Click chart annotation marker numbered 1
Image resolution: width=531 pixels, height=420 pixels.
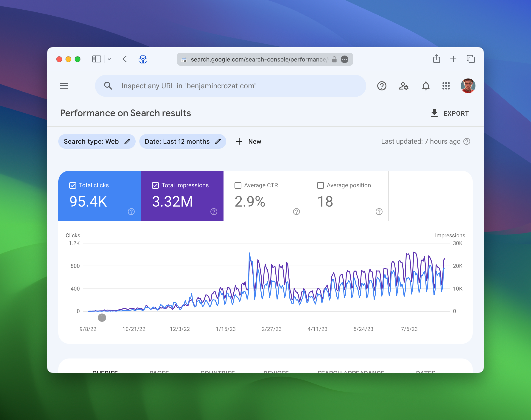[x=102, y=317]
